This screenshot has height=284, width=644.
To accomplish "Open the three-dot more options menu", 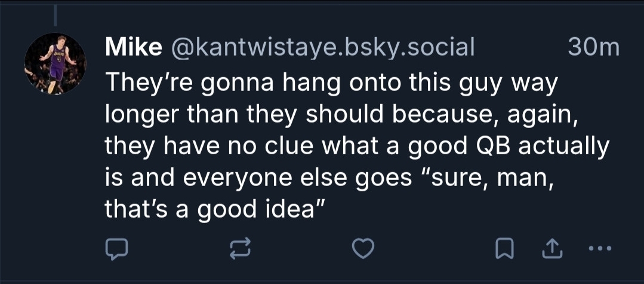I will click(601, 250).
